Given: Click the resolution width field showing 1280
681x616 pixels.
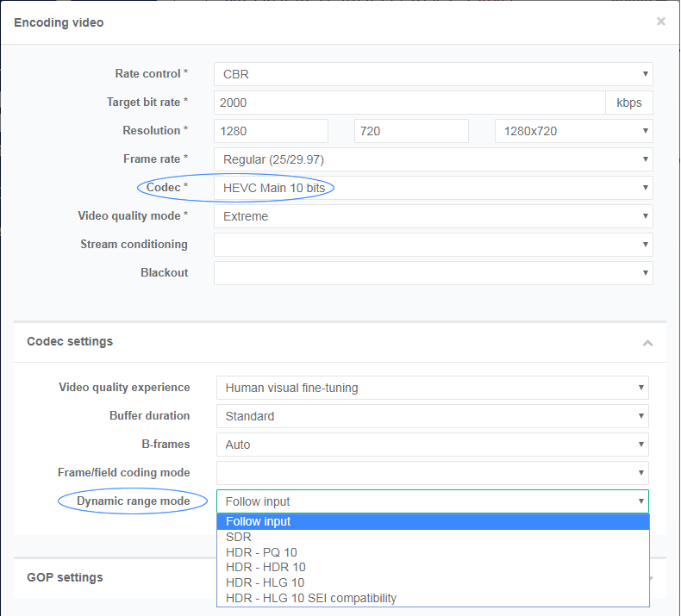Looking at the screenshot, I should (271, 131).
